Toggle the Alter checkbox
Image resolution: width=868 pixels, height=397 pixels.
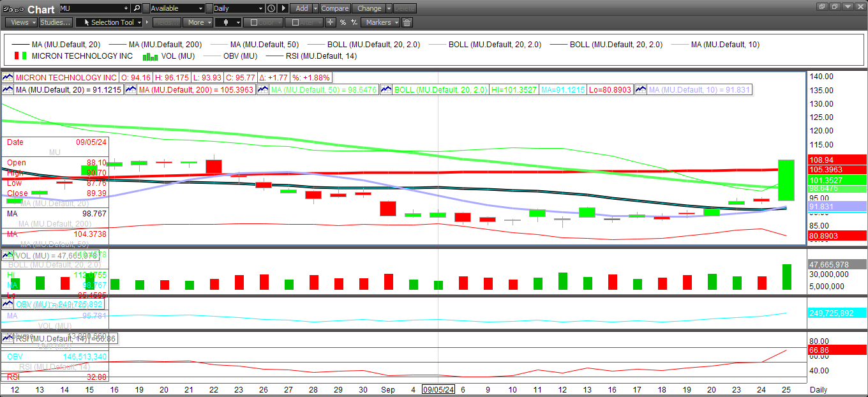click(x=294, y=22)
